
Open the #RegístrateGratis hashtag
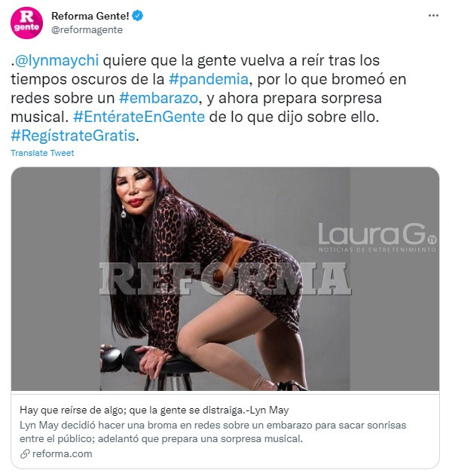(73, 136)
